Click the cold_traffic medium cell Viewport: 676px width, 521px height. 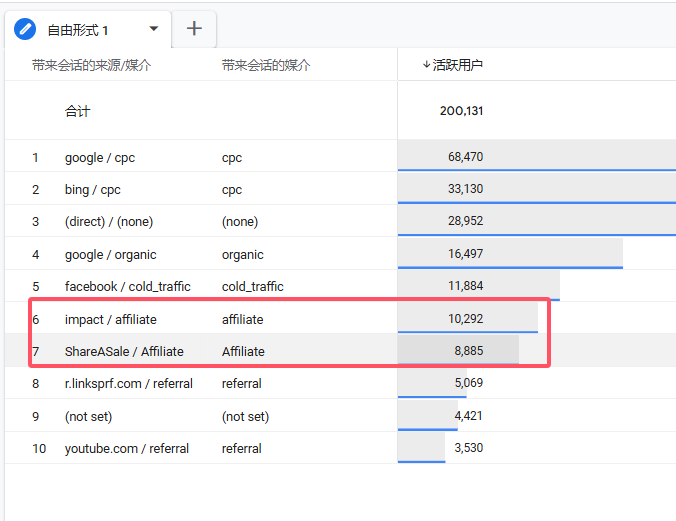tap(253, 286)
